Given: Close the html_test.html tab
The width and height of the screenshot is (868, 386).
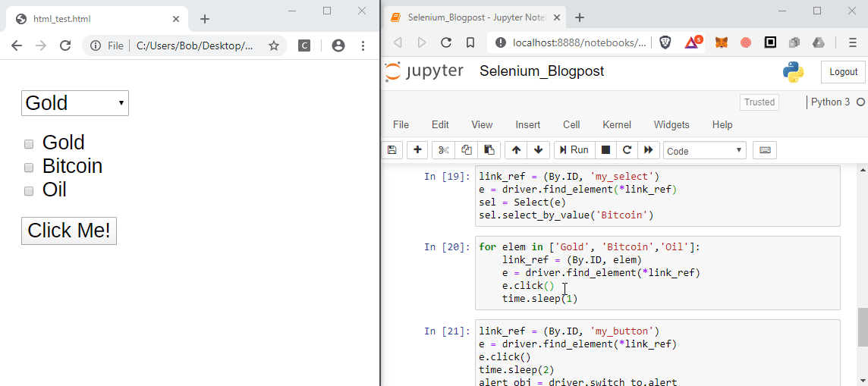Looking at the screenshot, I should click(x=176, y=20).
